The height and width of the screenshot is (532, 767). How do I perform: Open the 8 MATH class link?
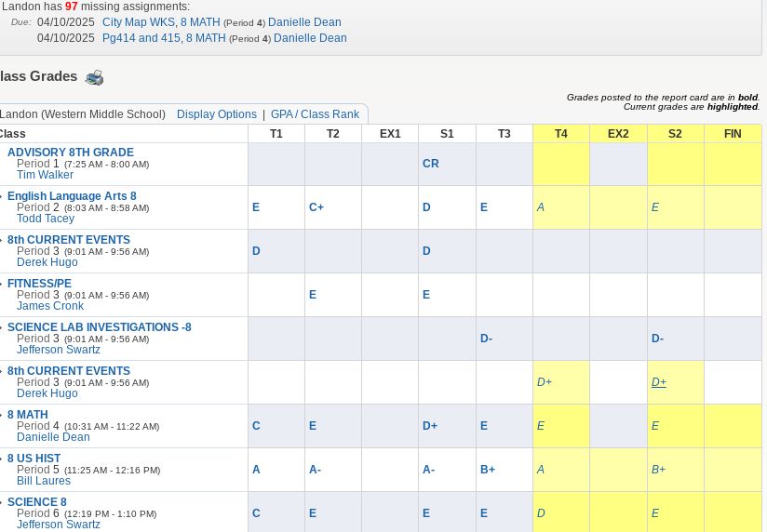27,415
